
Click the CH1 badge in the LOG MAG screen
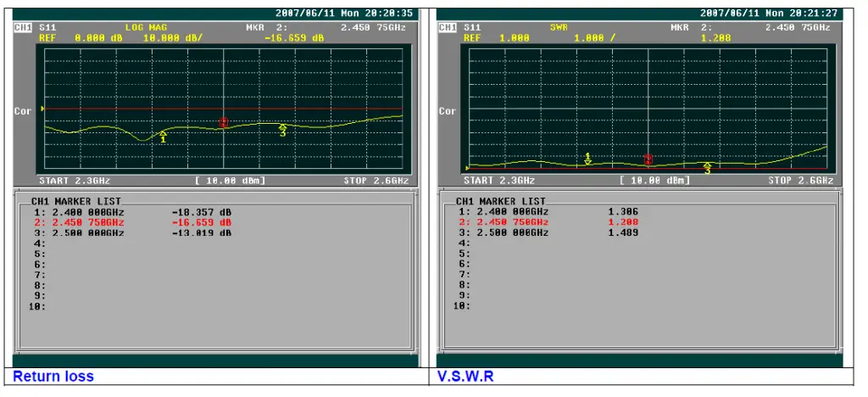coord(23,27)
